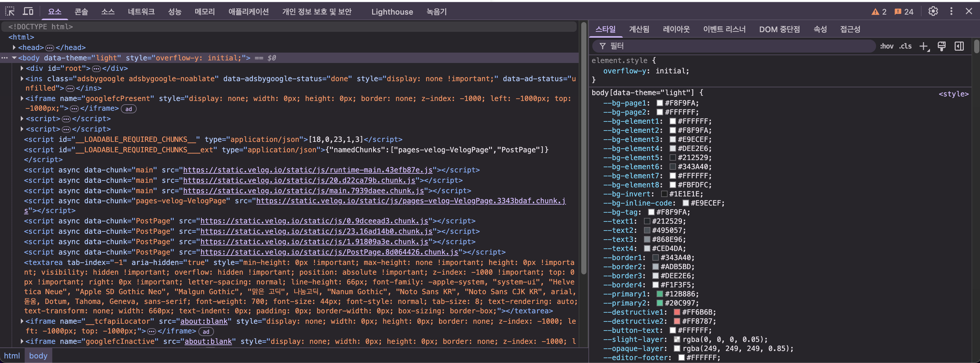The image size is (980, 363).
Task: Open DevTools settings gear
Action: (933, 11)
